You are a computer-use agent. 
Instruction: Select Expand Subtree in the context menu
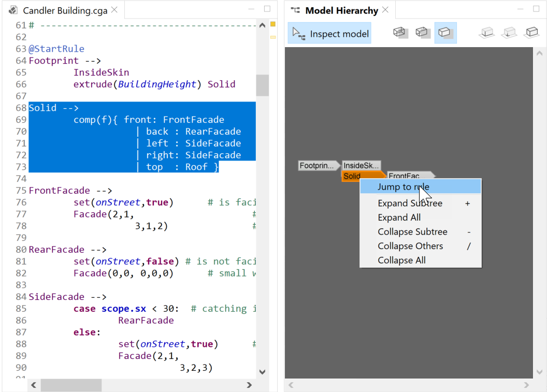pyautogui.click(x=410, y=204)
